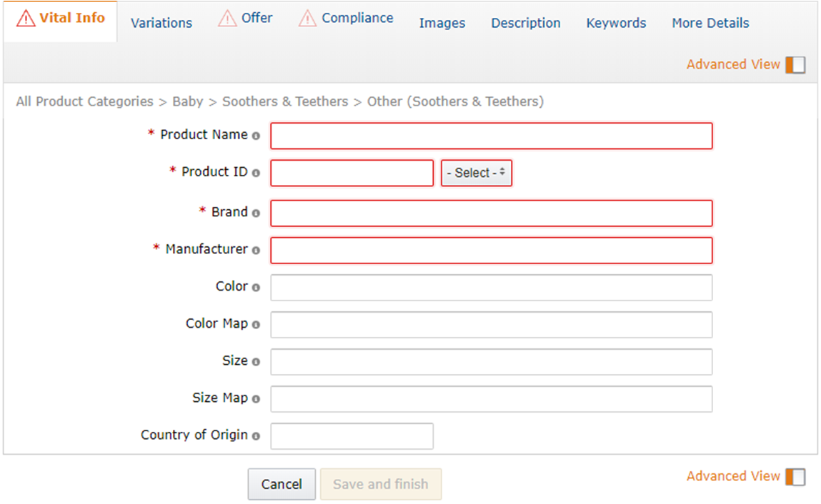Image resolution: width=821 pixels, height=504 pixels.
Task: Click info icon next to Manufacturer
Action: point(256,251)
